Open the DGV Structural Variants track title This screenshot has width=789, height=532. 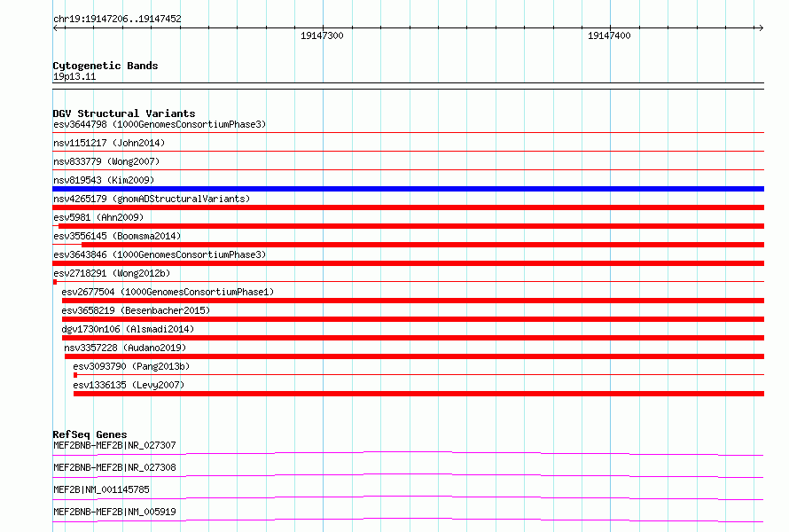[124, 113]
